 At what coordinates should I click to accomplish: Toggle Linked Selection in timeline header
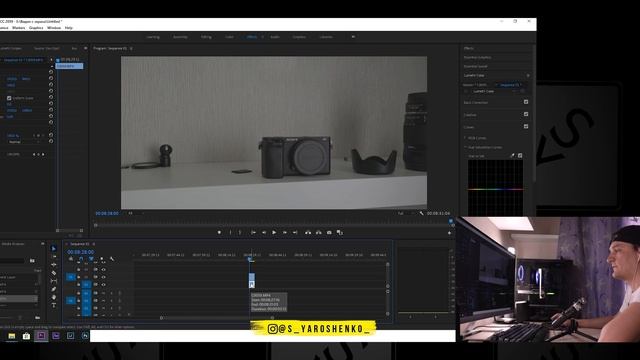coord(91,259)
